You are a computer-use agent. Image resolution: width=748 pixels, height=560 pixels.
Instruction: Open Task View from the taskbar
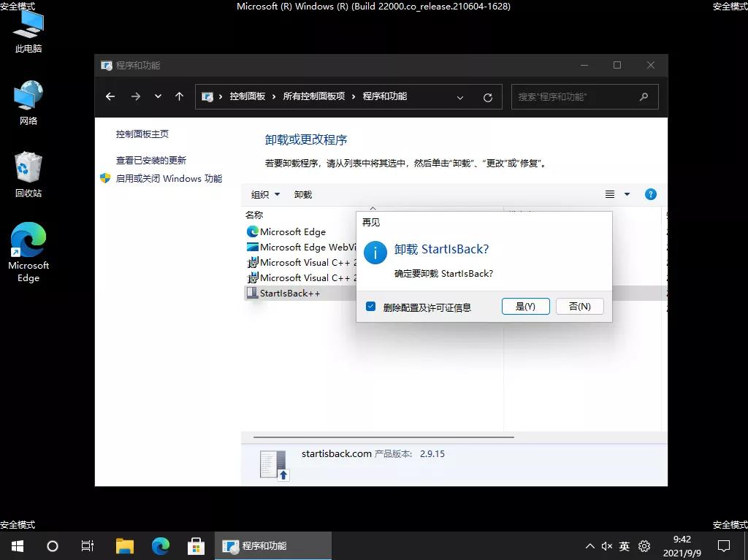[x=87, y=545]
